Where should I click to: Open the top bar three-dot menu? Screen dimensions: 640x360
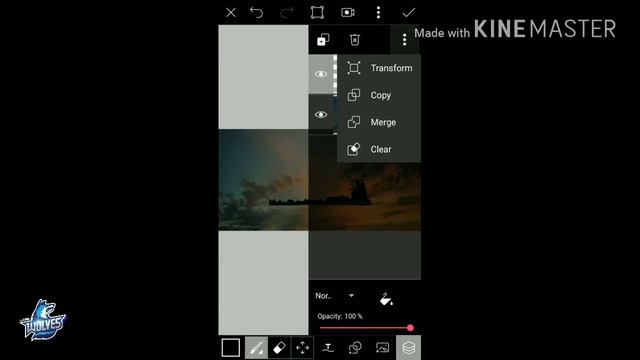(378, 13)
